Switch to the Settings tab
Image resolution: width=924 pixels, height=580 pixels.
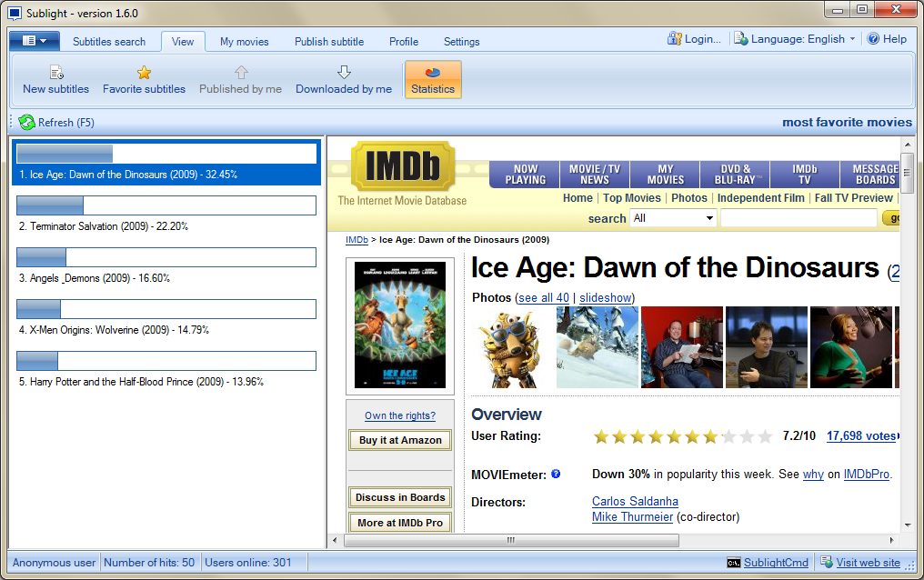[x=461, y=42]
